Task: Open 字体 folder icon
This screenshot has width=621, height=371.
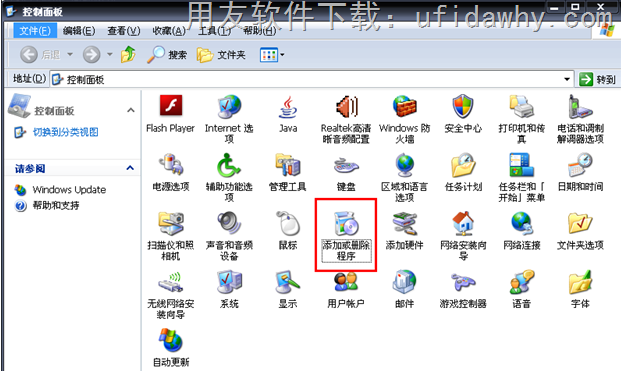Action: tap(580, 282)
